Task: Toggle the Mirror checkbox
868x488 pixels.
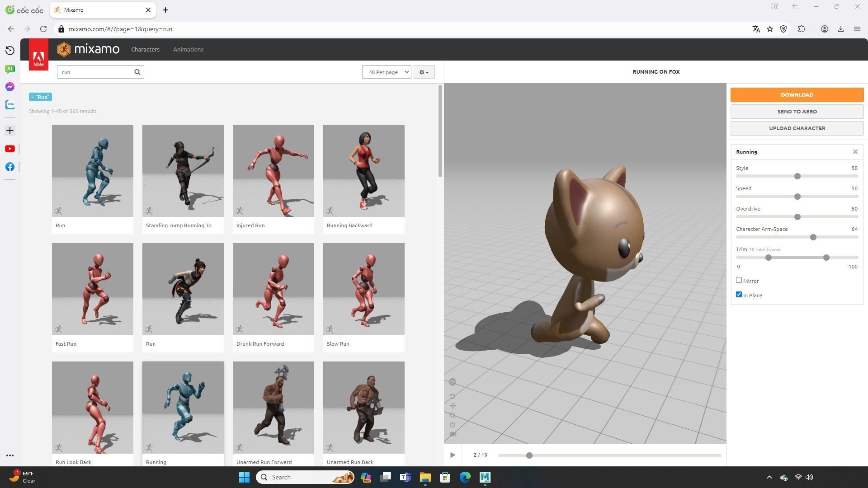Action: point(739,280)
